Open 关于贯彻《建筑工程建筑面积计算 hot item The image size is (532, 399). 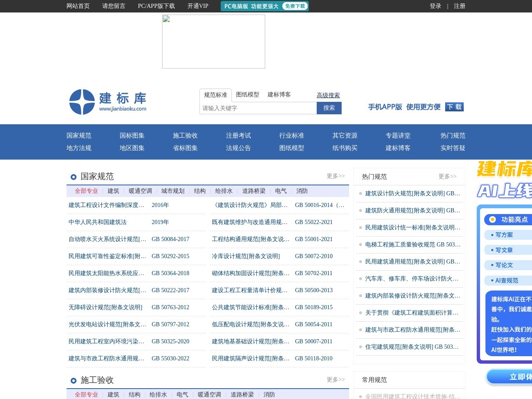[412, 313]
